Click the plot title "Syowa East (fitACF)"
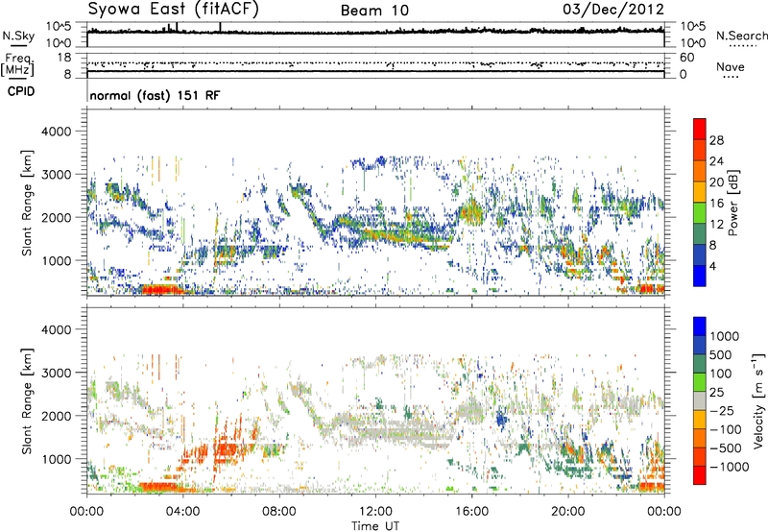Screen dimensions: 768x532 (174, 10)
